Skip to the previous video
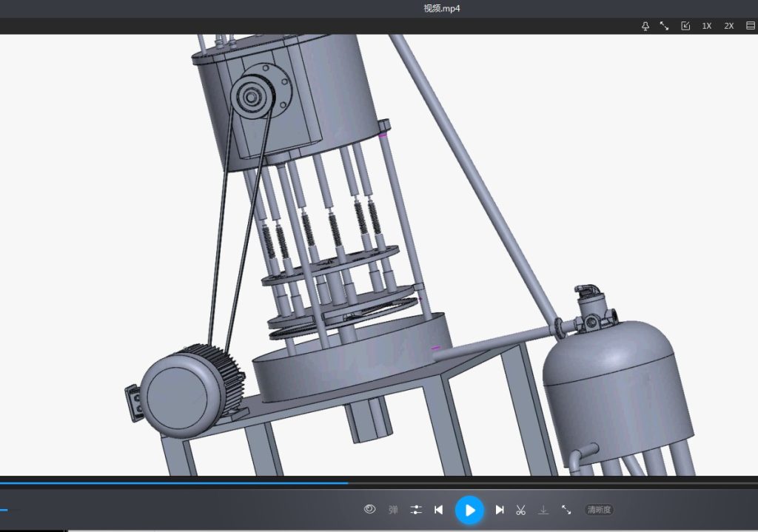This screenshot has height=532, width=758. 438,510
